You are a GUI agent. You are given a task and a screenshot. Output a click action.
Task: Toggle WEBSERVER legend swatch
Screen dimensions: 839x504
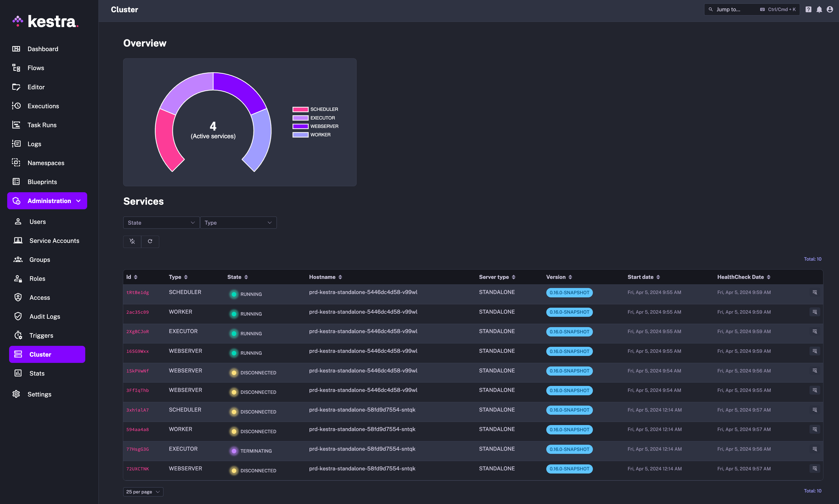300,126
